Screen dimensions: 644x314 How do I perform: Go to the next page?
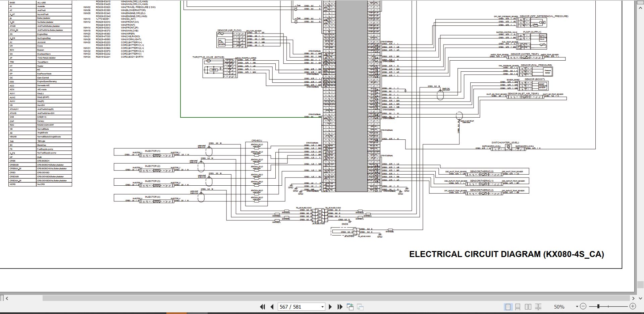click(x=330, y=307)
